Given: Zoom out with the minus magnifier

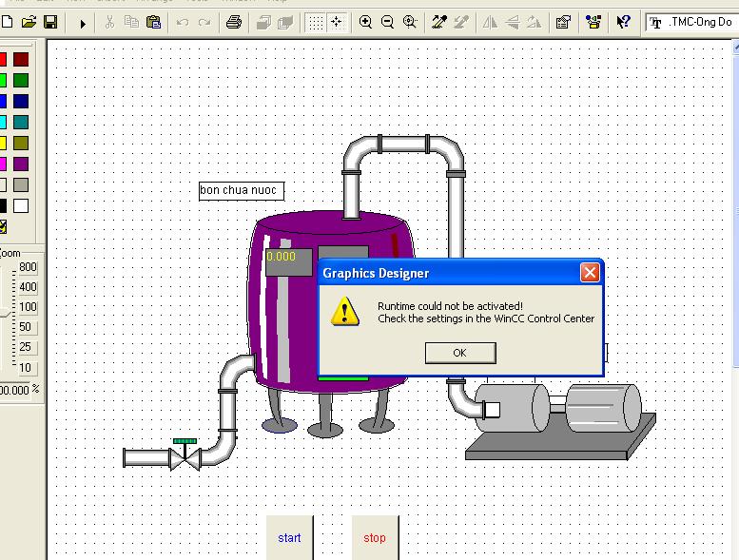Looking at the screenshot, I should point(387,22).
